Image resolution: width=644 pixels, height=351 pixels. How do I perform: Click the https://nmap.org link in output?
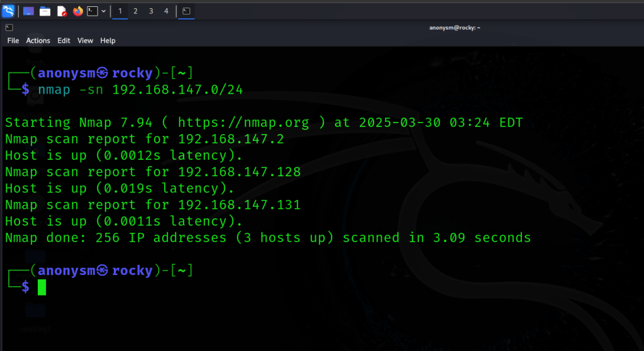click(243, 123)
